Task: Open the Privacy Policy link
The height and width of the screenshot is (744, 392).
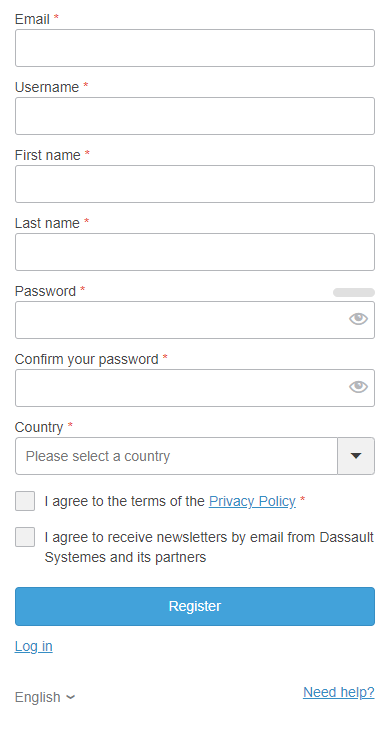Action: [252, 501]
